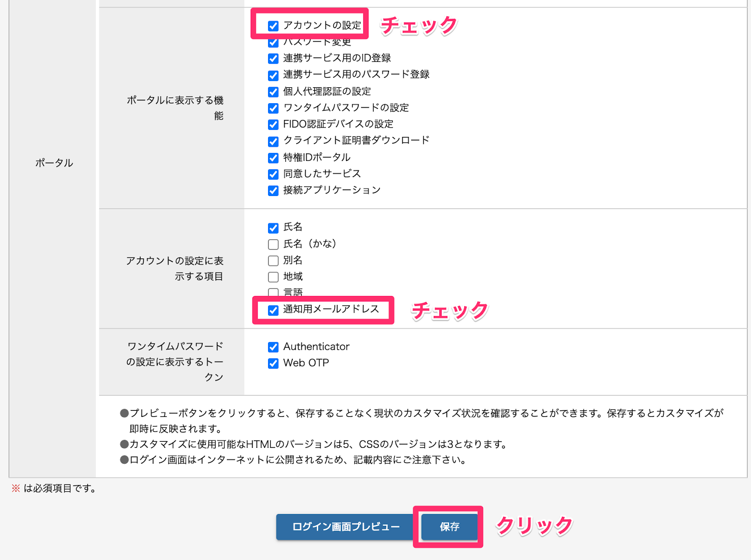Screen dimensions: 751x560
Task: Uncheck クライアント証明書ダウンロード checkbox
Action: click(273, 141)
